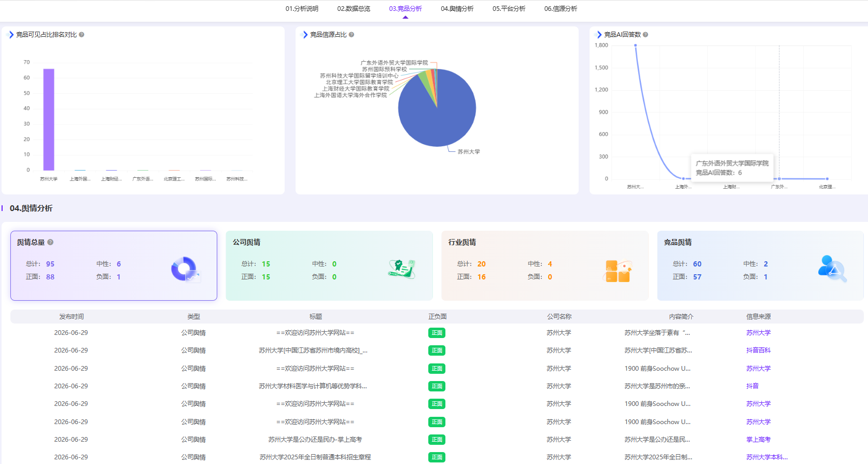Click the 公司名称 column header
The height and width of the screenshot is (464, 868).
559,317
